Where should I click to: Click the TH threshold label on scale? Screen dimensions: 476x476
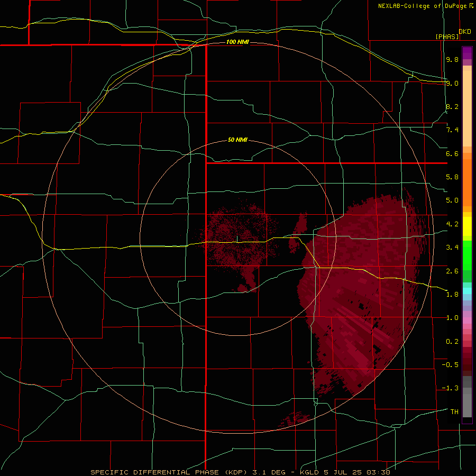(454, 412)
